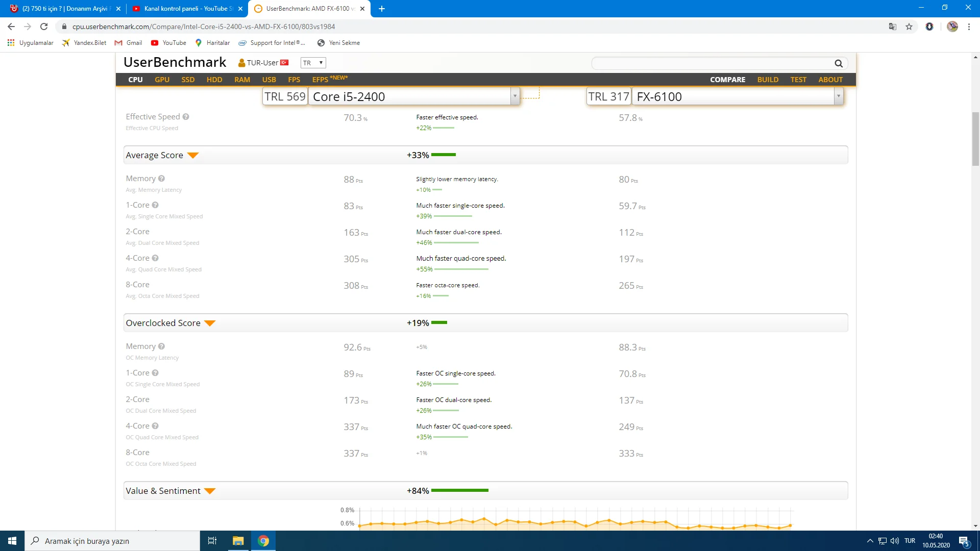980x551 pixels.
Task: Click the help icon beside Memory under Average Score
Action: [x=161, y=179]
